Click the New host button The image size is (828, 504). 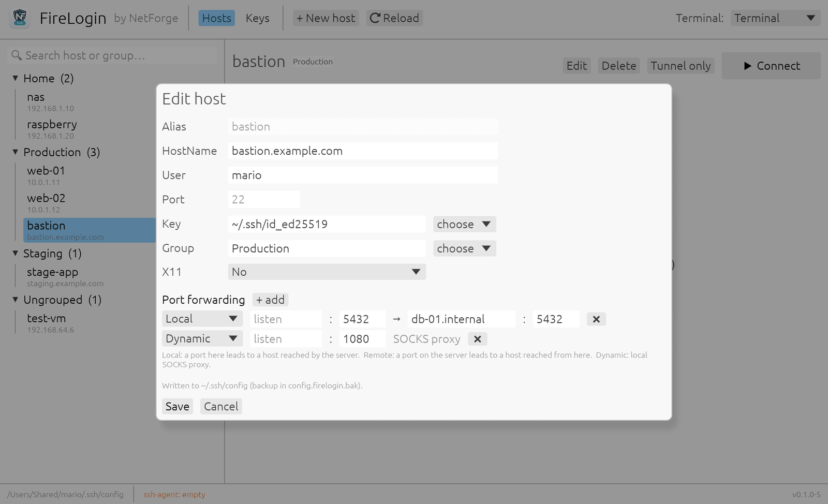(326, 18)
